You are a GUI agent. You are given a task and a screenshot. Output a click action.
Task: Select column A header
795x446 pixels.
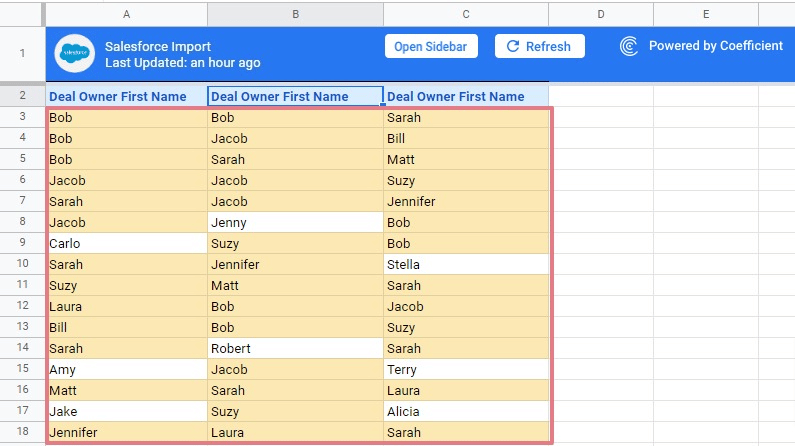click(126, 14)
